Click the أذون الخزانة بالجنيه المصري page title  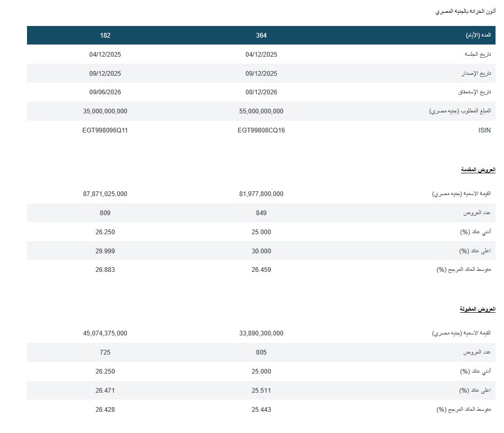465,11
